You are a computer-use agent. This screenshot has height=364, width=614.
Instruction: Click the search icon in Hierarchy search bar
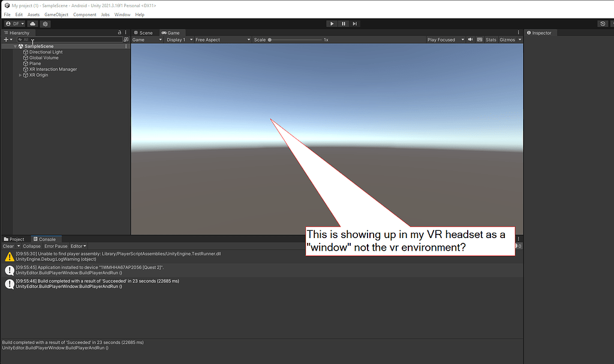click(x=20, y=39)
